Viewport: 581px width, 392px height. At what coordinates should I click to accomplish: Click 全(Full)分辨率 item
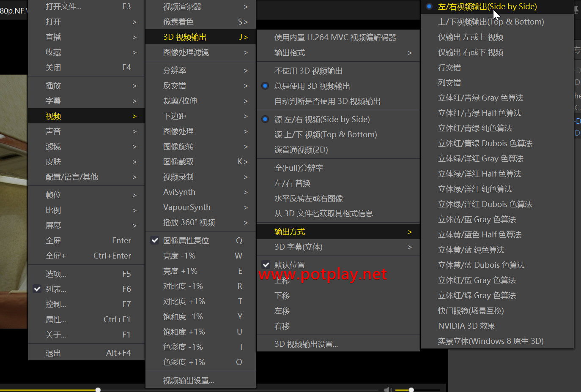click(338, 168)
